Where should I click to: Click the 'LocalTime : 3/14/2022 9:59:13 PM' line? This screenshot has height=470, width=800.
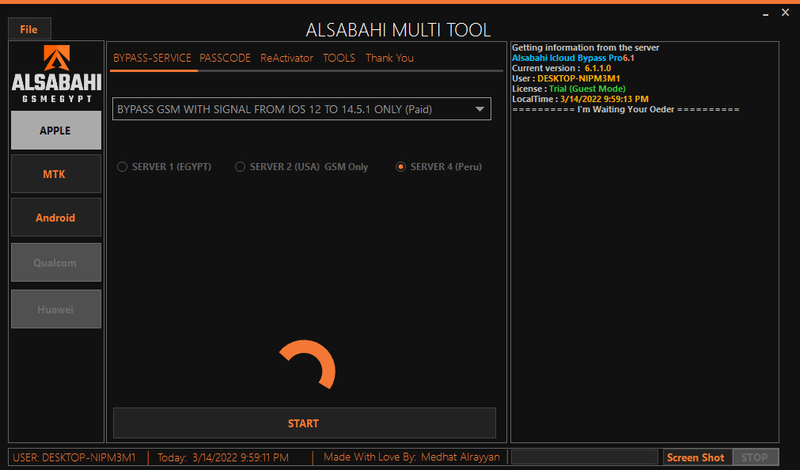coord(580,99)
